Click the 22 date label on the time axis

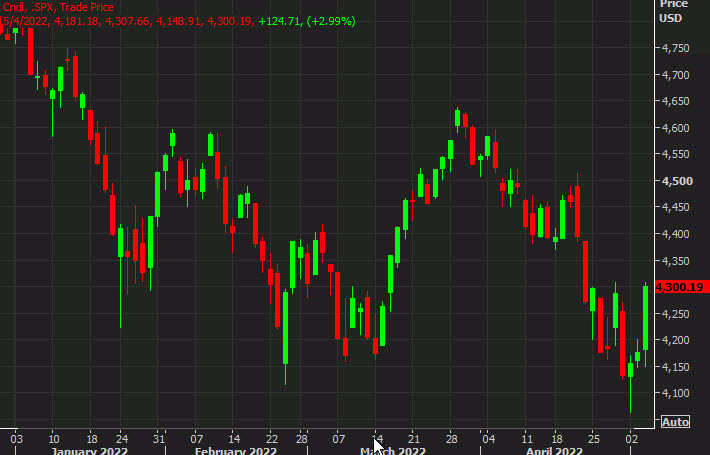272,439
